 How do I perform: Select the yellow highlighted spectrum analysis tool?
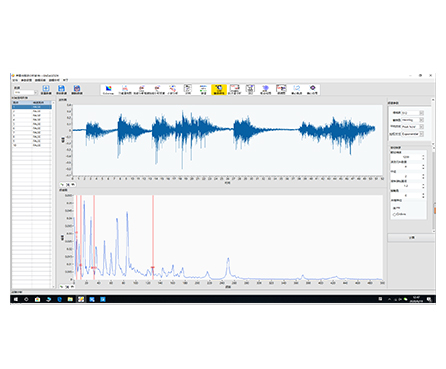click(x=219, y=89)
